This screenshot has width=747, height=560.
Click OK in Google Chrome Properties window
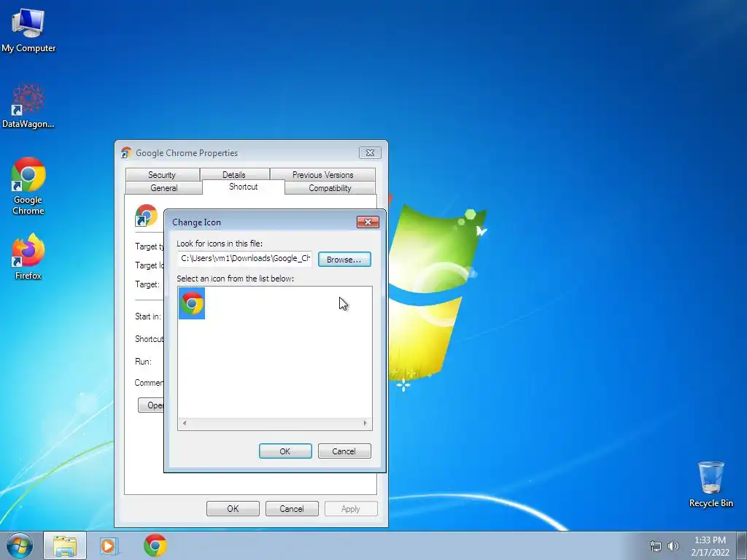pos(233,508)
